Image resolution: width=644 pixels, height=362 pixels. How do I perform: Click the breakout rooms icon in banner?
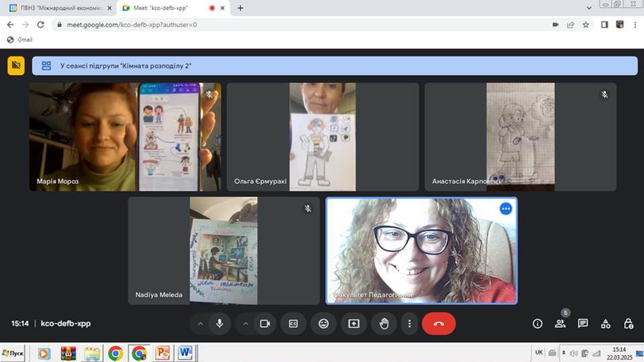[x=46, y=66]
